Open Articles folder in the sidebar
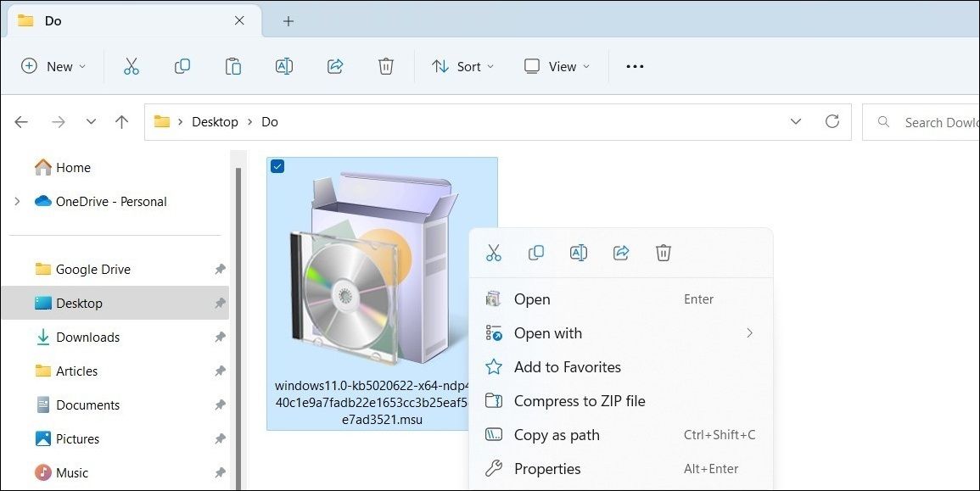The height and width of the screenshot is (491, 980). (x=77, y=371)
